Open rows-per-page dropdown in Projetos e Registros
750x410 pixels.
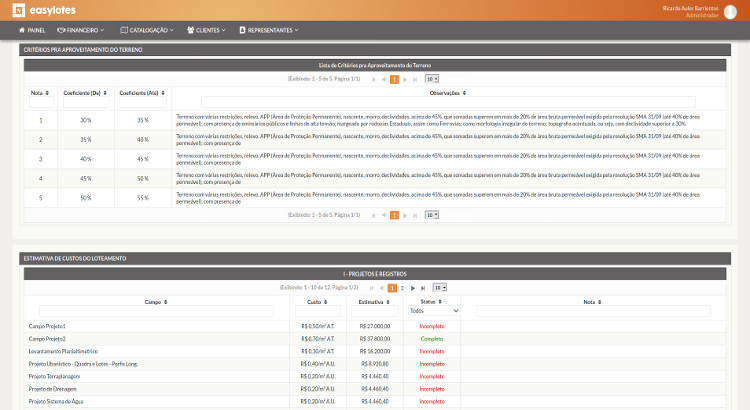click(x=440, y=288)
